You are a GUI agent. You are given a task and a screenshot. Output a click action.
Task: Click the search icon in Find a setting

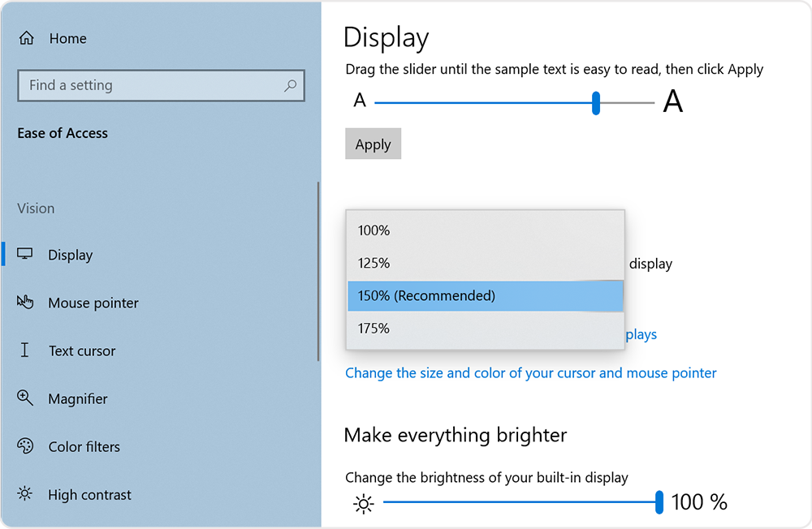click(x=291, y=85)
